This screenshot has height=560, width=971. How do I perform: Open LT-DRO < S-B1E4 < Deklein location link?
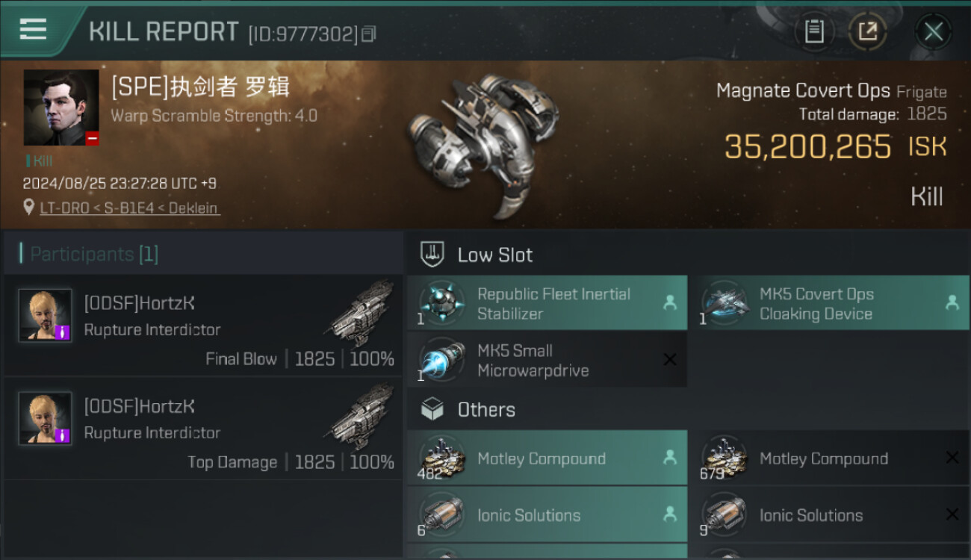point(129,208)
